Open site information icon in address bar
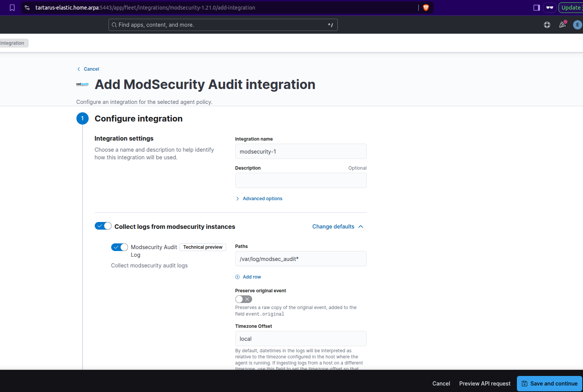 tap(27, 8)
